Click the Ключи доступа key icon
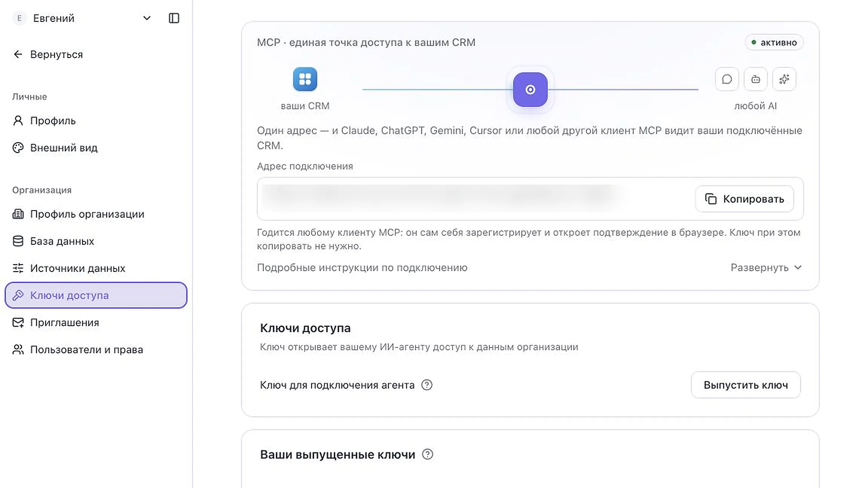The width and height of the screenshot is (868, 488). click(18, 295)
